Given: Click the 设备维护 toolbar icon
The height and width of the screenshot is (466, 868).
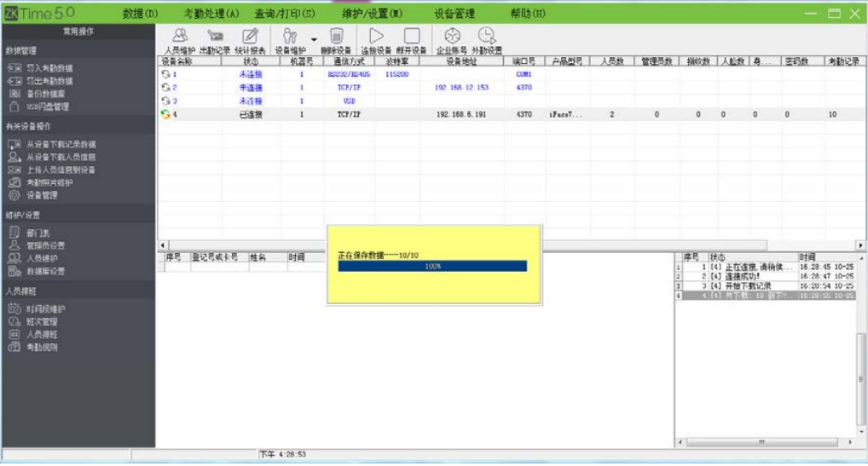Looking at the screenshot, I should 290,41.
